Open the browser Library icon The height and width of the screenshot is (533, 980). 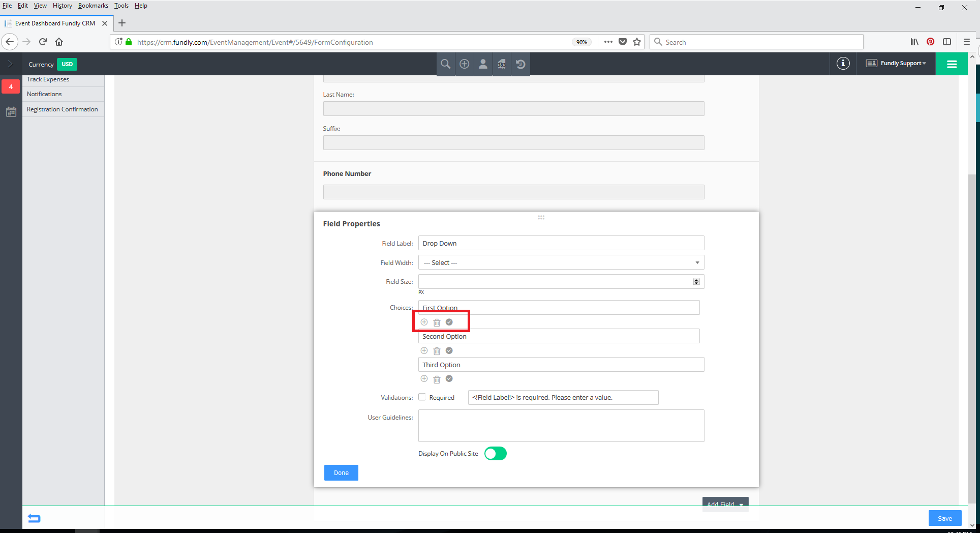[x=914, y=42]
